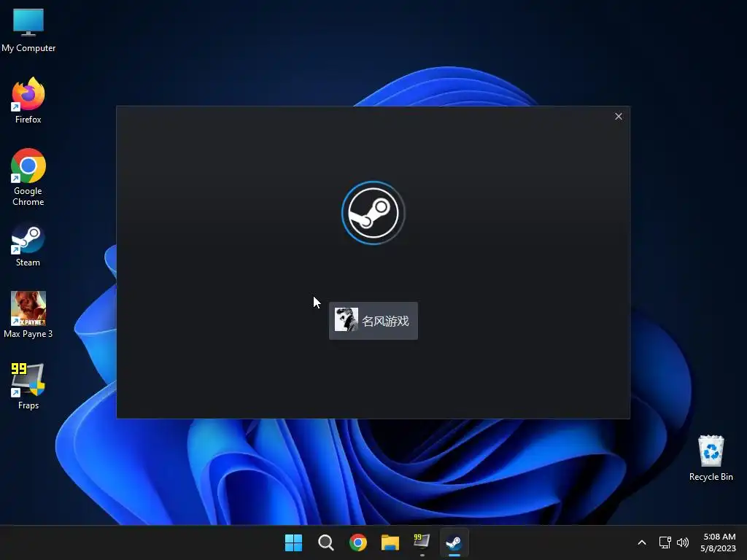Open the Steam desktop shortcut
Viewport: 747px width, 560px height.
click(x=28, y=245)
